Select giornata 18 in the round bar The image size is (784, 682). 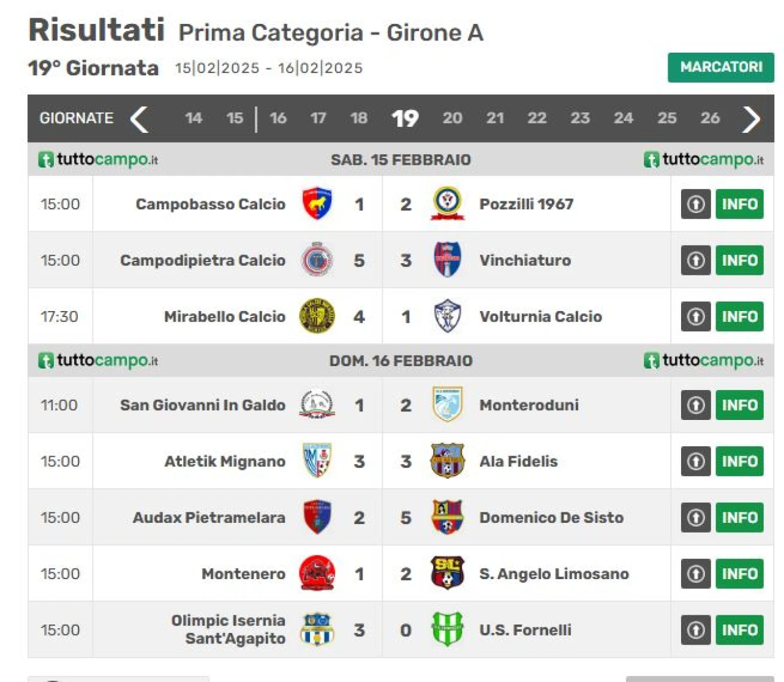pyautogui.click(x=359, y=118)
